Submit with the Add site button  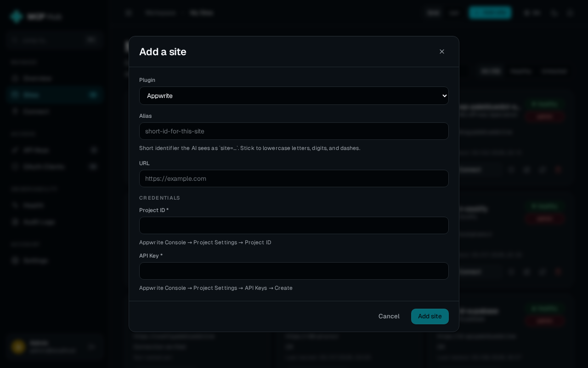tap(430, 316)
